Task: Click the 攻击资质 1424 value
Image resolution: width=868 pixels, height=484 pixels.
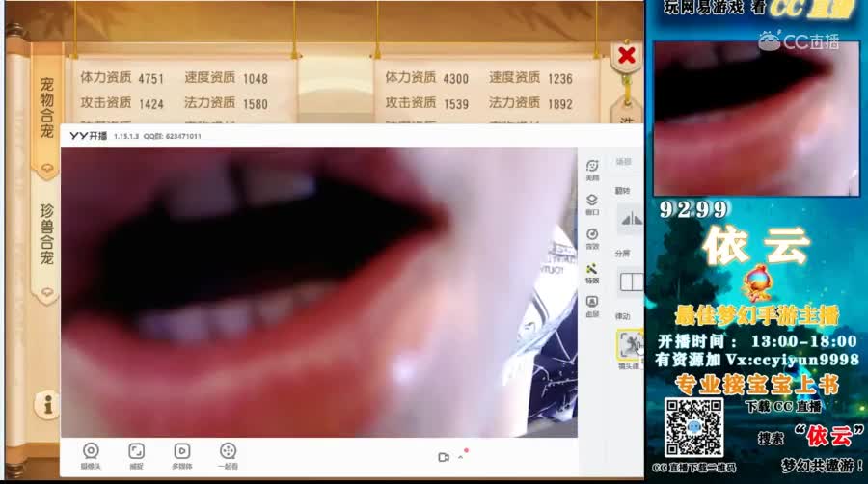Action: point(151,104)
